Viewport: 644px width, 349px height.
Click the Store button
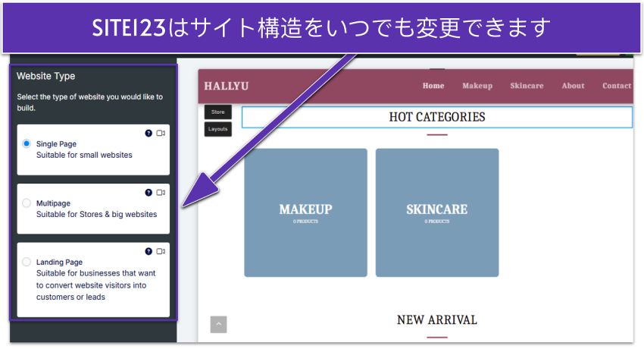pos(218,112)
